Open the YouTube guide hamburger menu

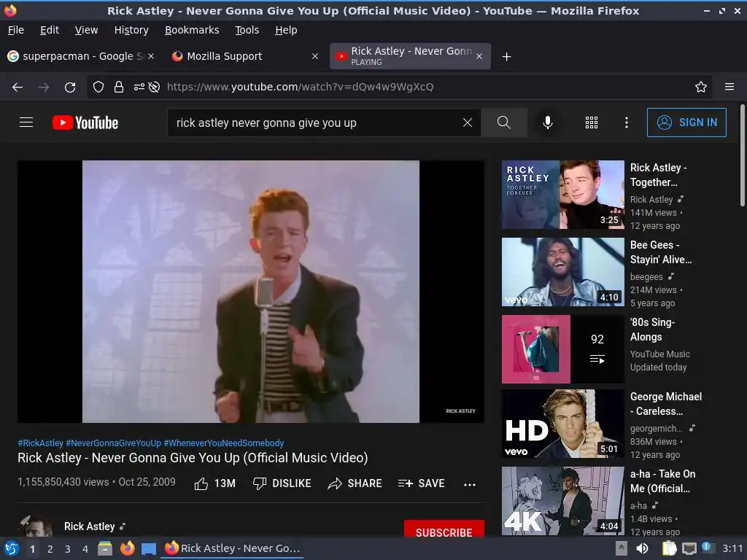coord(26,122)
